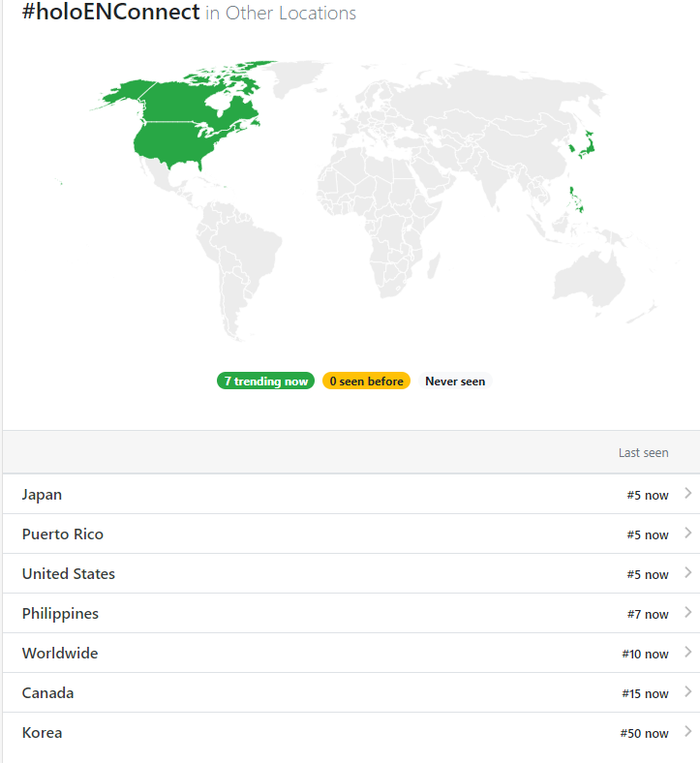Click the #holoENConnect hashtag title
The height and width of the screenshot is (763, 700).
pyautogui.click(x=110, y=13)
